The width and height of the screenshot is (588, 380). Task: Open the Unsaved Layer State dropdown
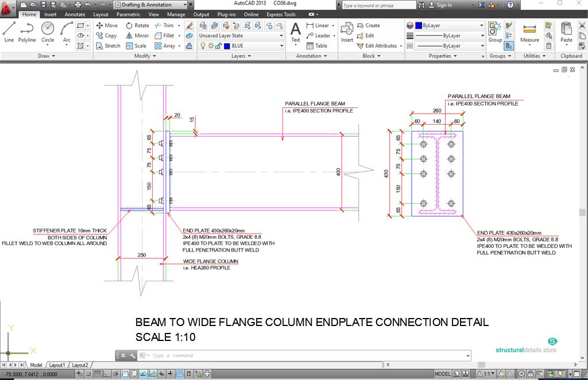241,36
